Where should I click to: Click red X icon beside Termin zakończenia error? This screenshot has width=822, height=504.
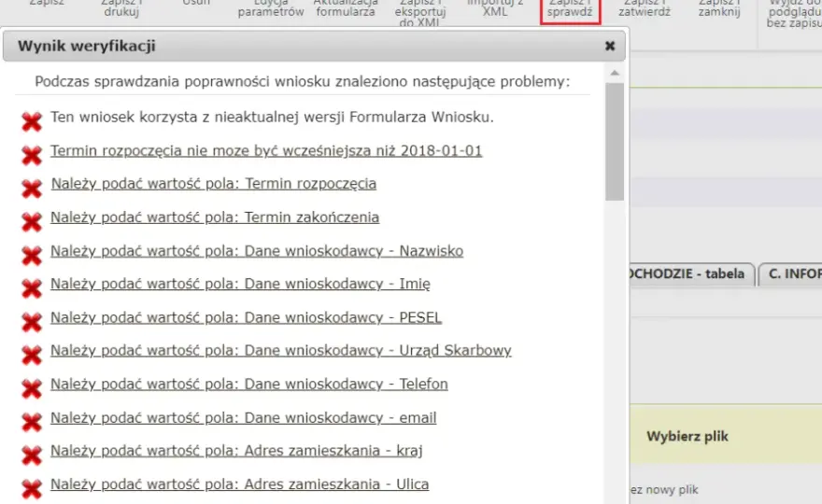pos(32,221)
